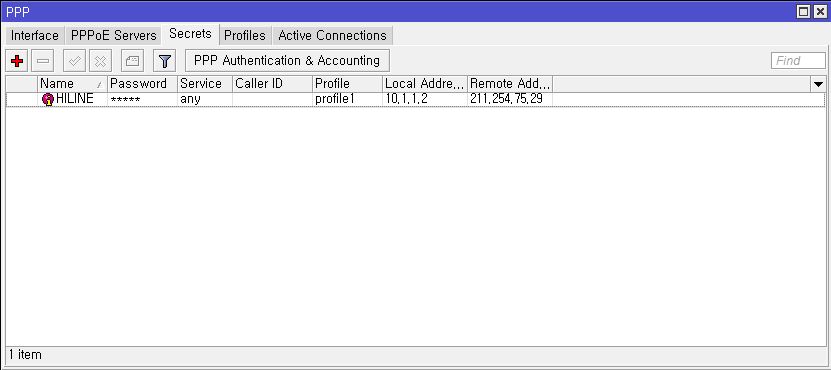Open the Profiles tab

pos(245,36)
